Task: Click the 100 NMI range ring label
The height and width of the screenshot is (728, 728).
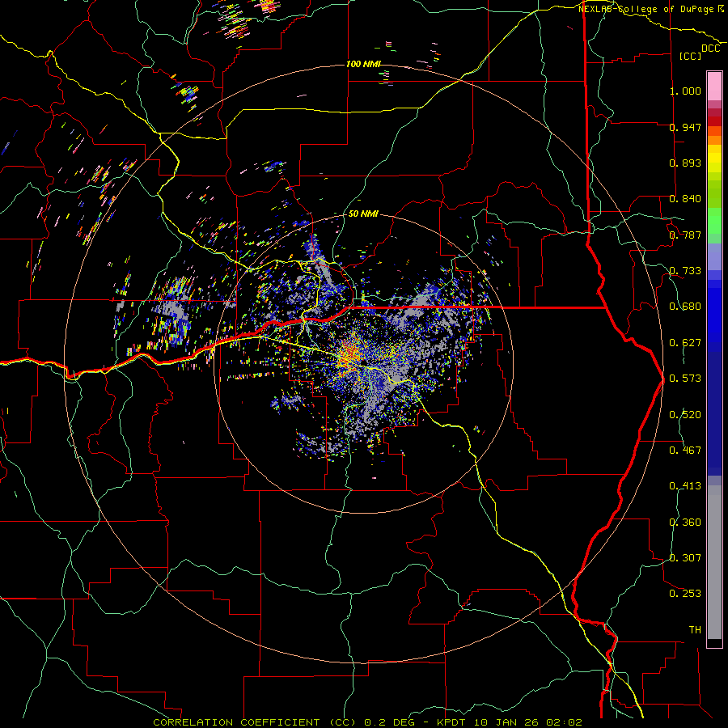Action: [x=363, y=64]
